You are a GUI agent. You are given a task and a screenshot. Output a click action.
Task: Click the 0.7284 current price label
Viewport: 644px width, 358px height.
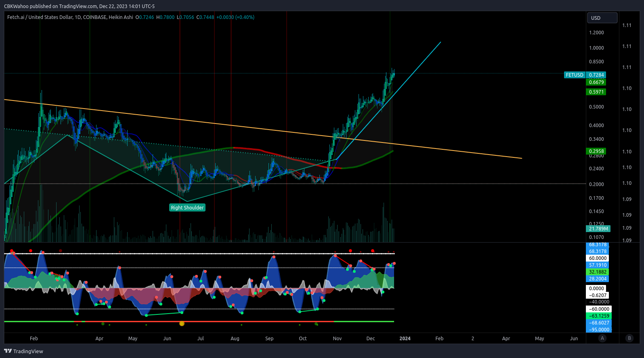point(596,75)
